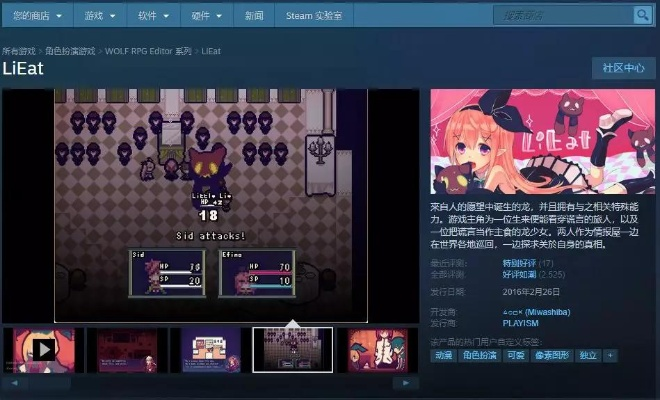
Task: Click the LiEat game header artwork
Action: click(x=543, y=141)
